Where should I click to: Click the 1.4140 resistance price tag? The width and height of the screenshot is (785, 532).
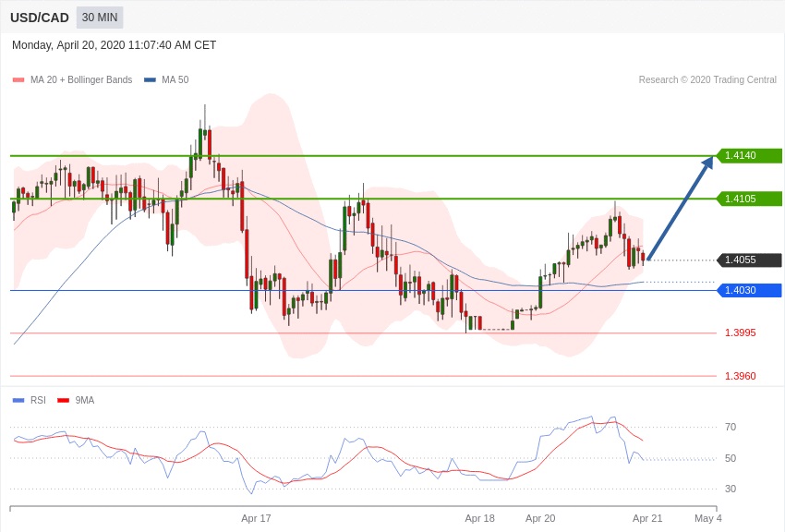749,156
